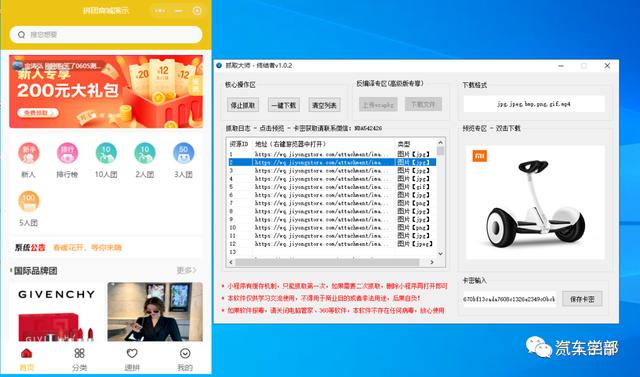640x377 pixels.
Task: Open the GIVENCHY product thumbnail
Action: point(56,312)
